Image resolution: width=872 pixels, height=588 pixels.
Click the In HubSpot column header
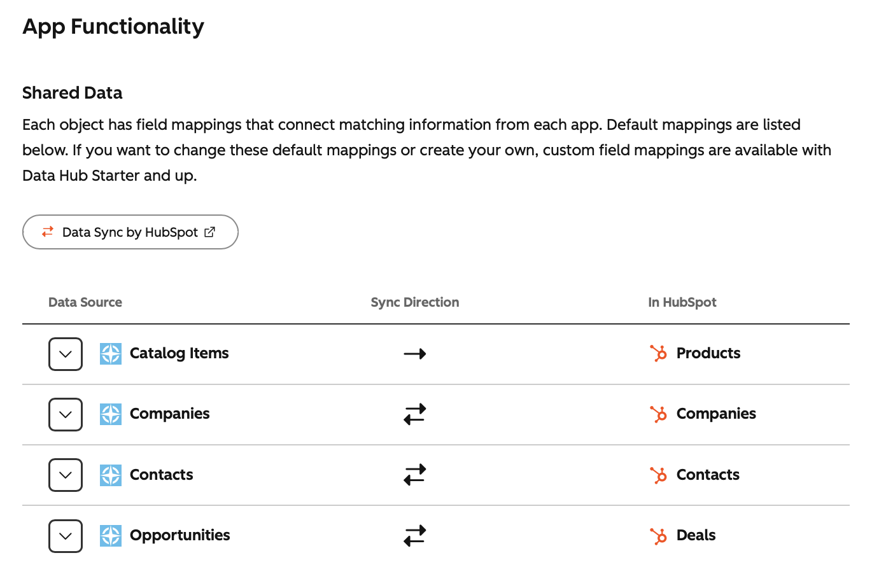click(682, 302)
